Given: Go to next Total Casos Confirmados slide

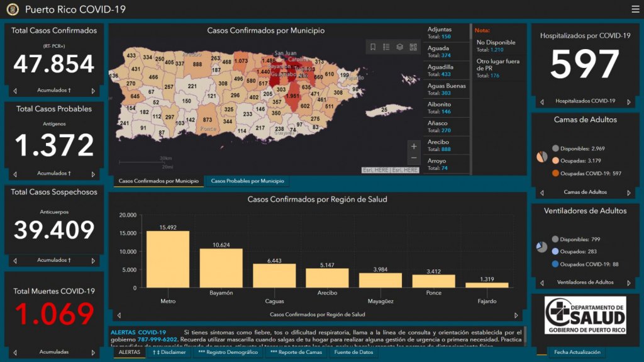Looking at the screenshot, I should pyautogui.click(x=93, y=91).
